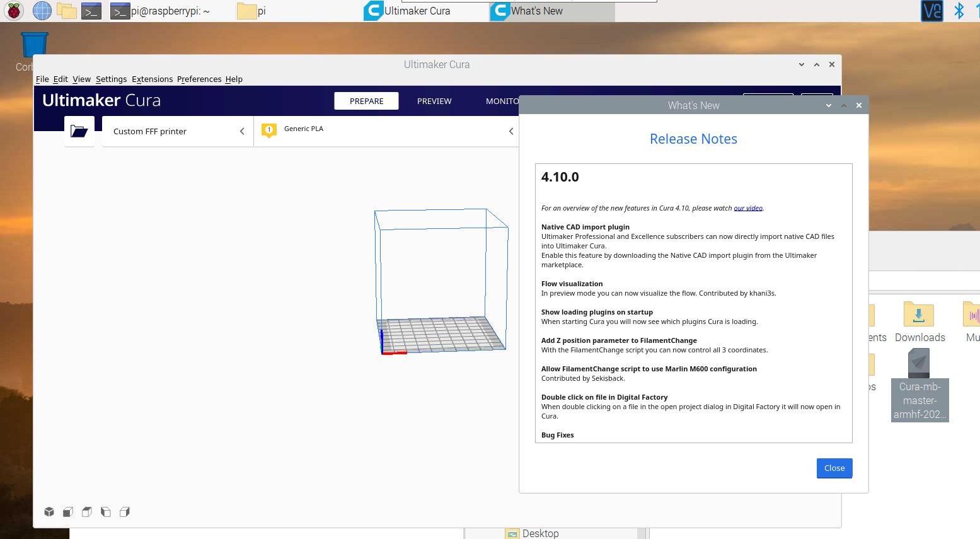Switch to 3D view camera icon
The height and width of the screenshot is (539, 980).
point(49,512)
